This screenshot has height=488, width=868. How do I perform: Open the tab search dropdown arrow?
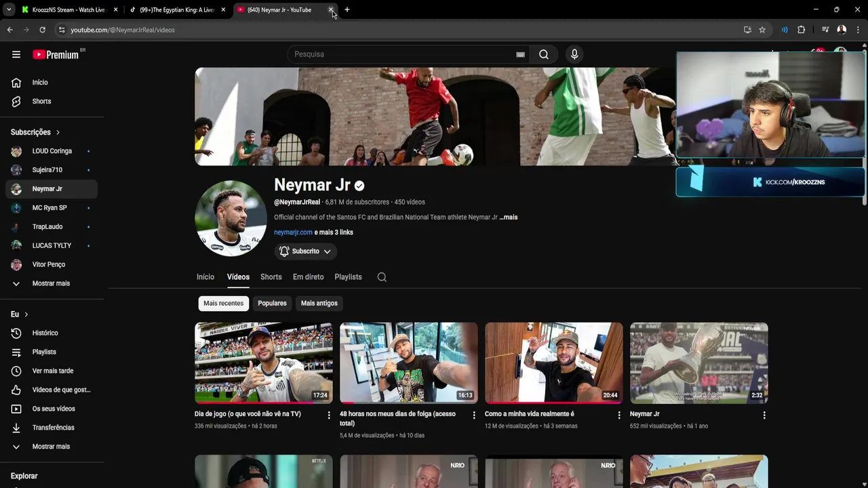[8, 9]
